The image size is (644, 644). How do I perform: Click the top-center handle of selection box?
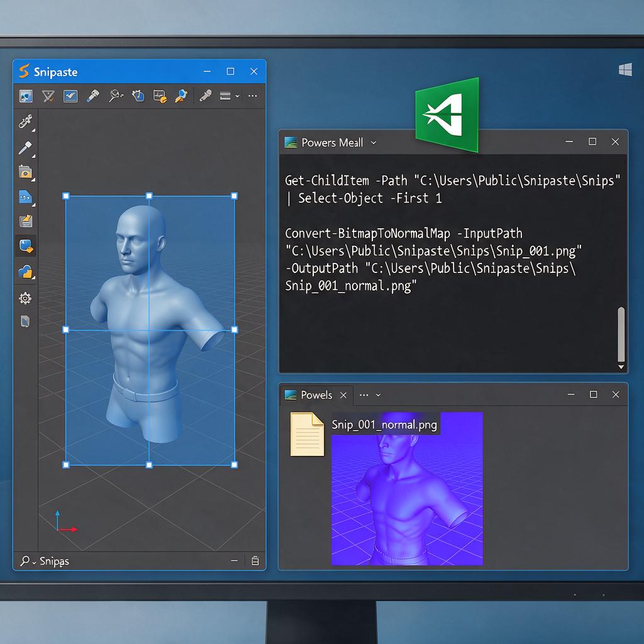(149, 196)
